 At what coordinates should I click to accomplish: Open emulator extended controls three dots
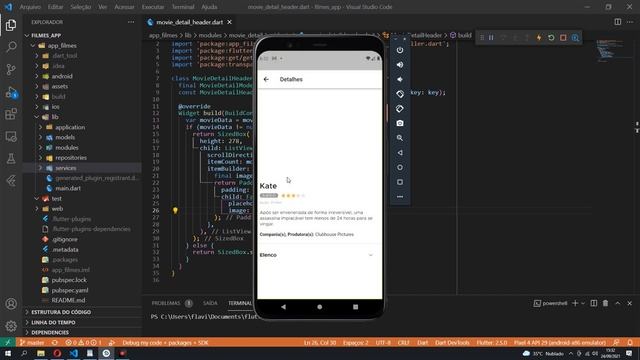400,197
